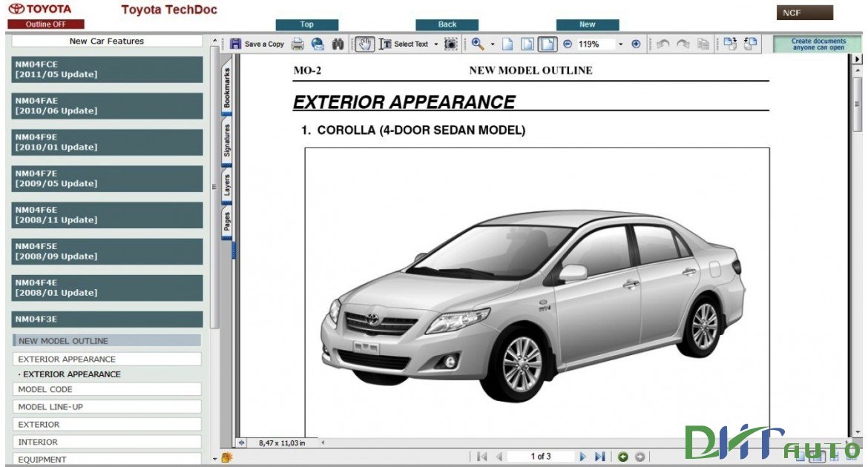
Task: Click the orange icon at panel bottom-left
Action: pos(226,457)
